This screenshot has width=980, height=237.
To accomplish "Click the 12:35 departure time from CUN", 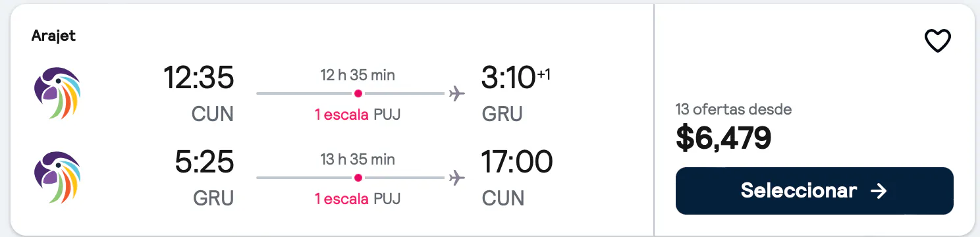I will pos(198,78).
